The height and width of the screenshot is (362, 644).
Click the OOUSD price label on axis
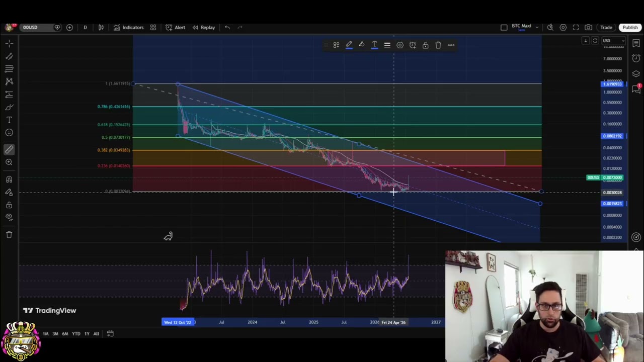(x=605, y=177)
